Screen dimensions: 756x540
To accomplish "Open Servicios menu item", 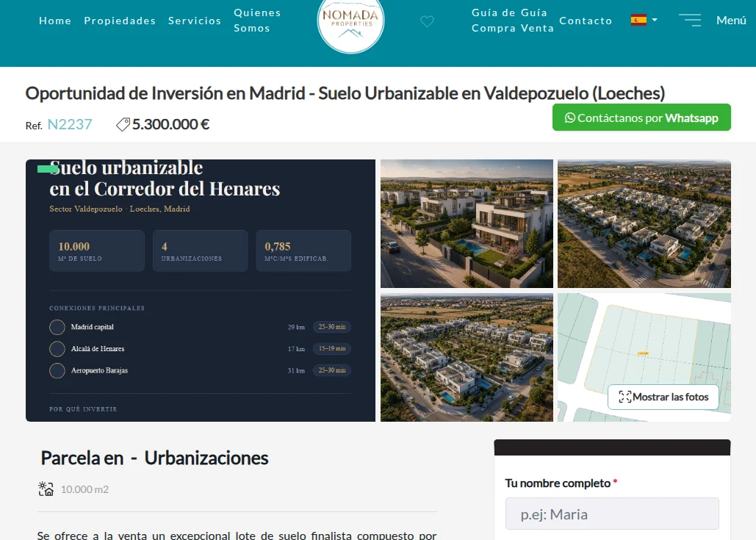I will pos(194,21).
